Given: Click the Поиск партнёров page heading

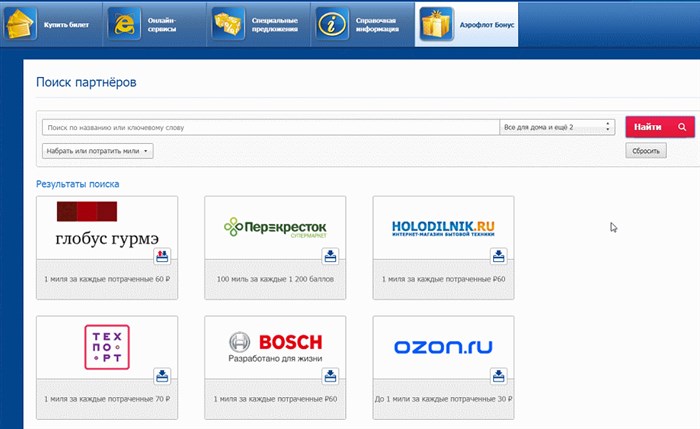Looking at the screenshot, I should tap(86, 82).
